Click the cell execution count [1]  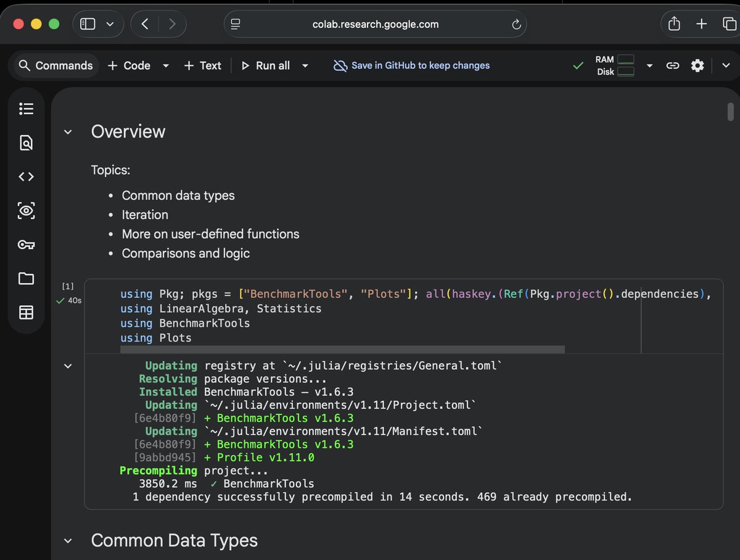pyautogui.click(x=68, y=286)
